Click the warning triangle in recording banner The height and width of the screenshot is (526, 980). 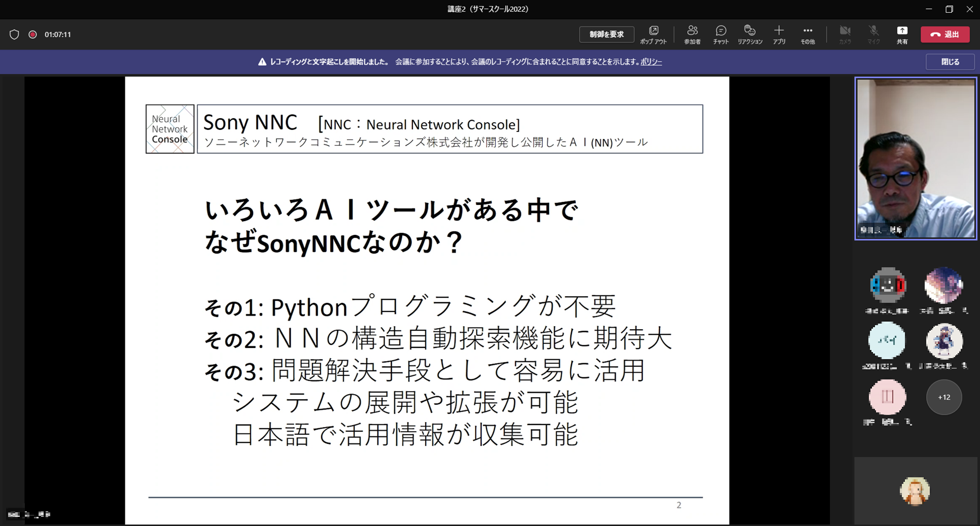[x=262, y=62]
